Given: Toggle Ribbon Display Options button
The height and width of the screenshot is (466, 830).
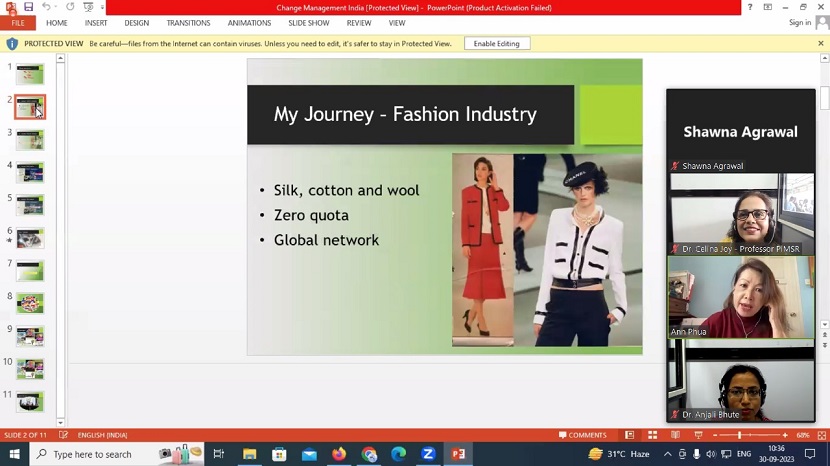Looking at the screenshot, I should coord(767,7).
